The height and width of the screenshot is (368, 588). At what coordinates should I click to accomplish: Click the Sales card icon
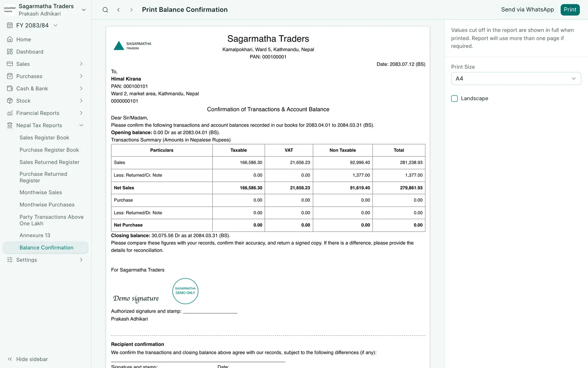click(x=10, y=64)
